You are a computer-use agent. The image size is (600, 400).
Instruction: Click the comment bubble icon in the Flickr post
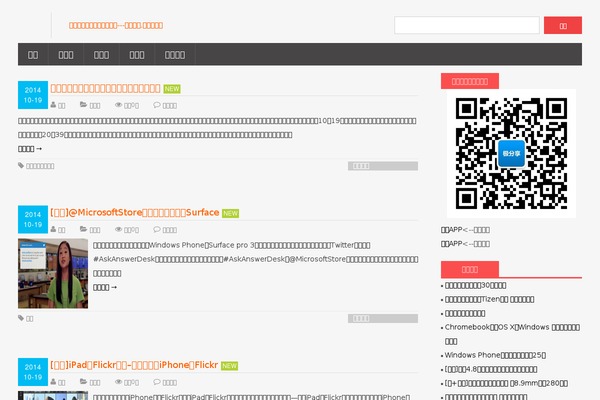(157, 382)
